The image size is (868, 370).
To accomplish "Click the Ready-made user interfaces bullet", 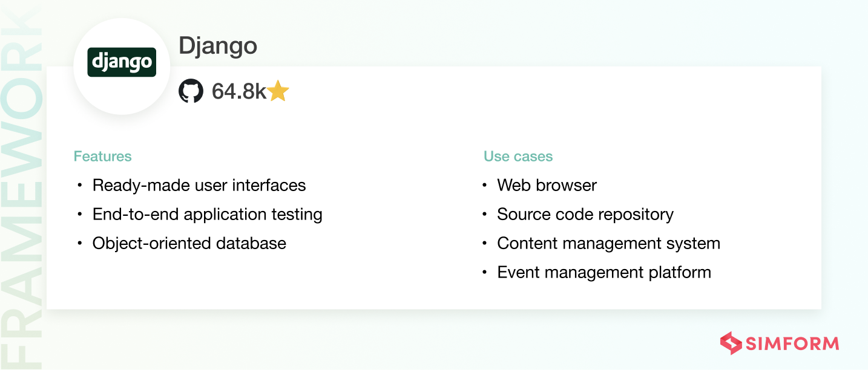I will tap(199, 185).
